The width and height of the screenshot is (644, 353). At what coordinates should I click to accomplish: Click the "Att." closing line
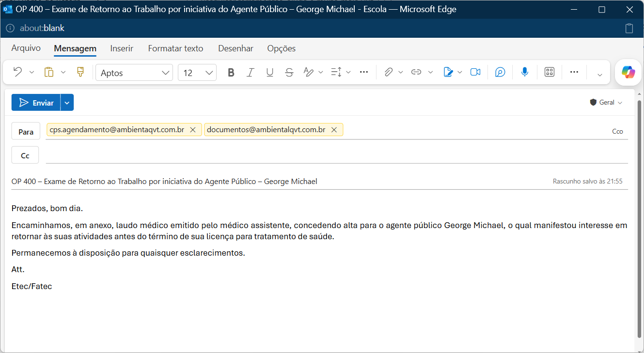(18, 269)
